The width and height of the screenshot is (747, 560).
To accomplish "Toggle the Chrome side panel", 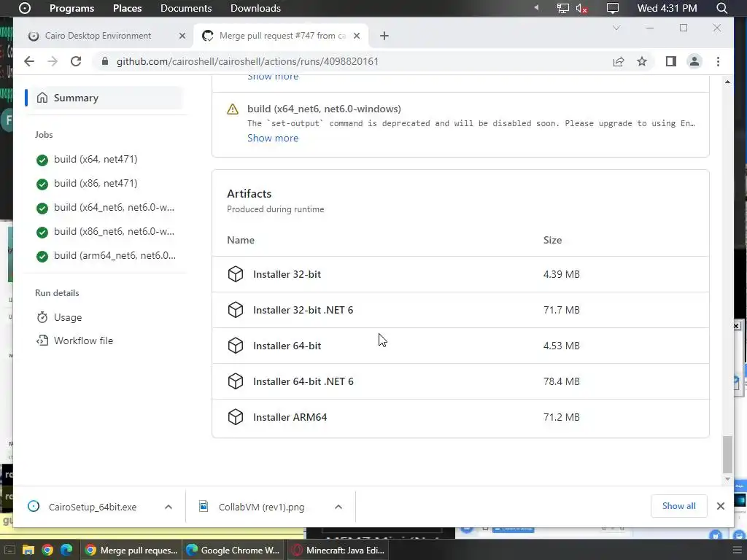I will point(671,61).
